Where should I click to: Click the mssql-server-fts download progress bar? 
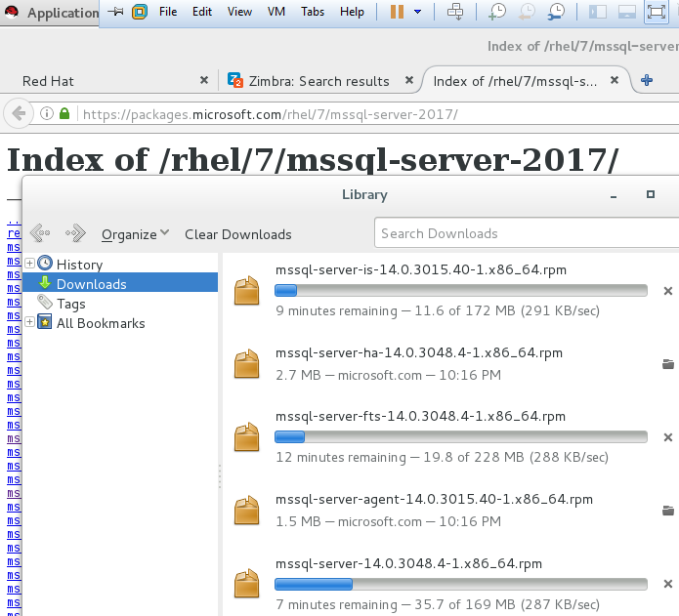coord(461,437)
